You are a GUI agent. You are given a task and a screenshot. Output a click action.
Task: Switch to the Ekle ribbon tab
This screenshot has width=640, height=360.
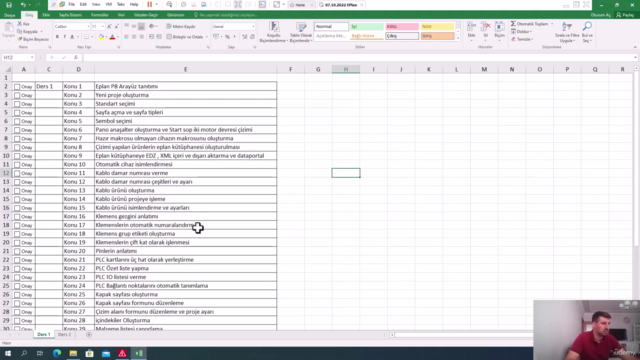pyautogui.click(x=46, y=15)
